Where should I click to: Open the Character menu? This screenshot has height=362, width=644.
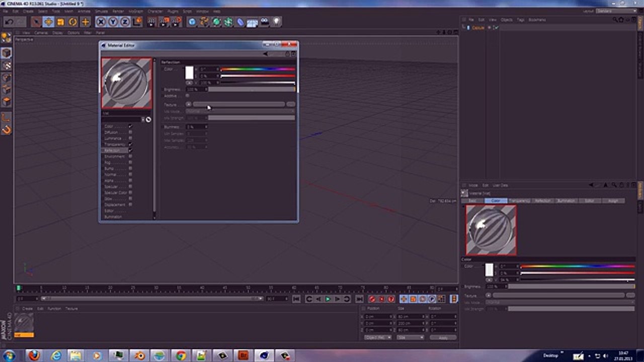point(155,11)
